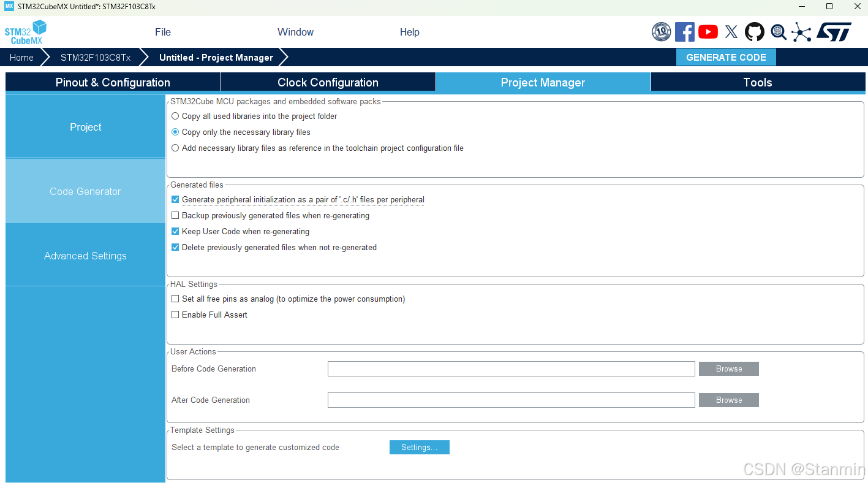Click Browse for Before Code Generation

pos(729,369)
